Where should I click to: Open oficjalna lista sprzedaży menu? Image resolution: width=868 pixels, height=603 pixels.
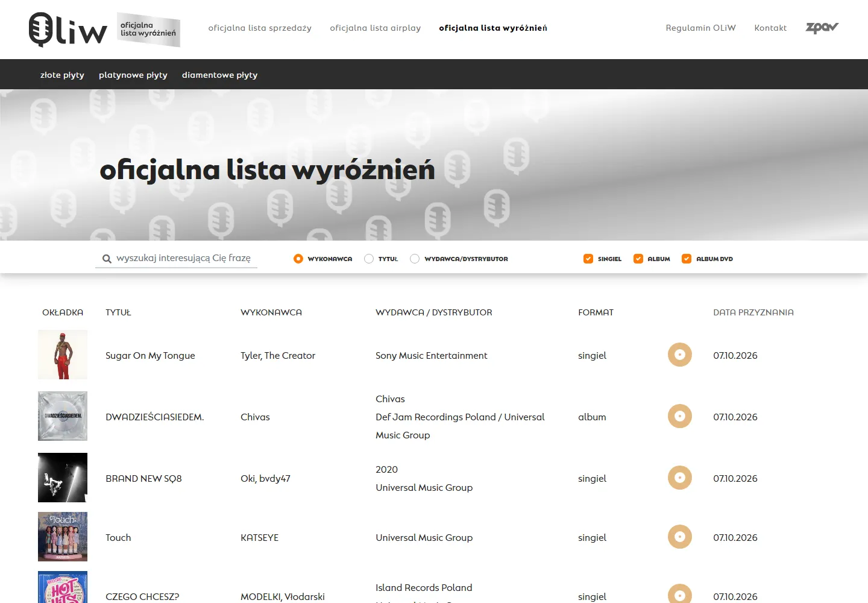(260, 28)
